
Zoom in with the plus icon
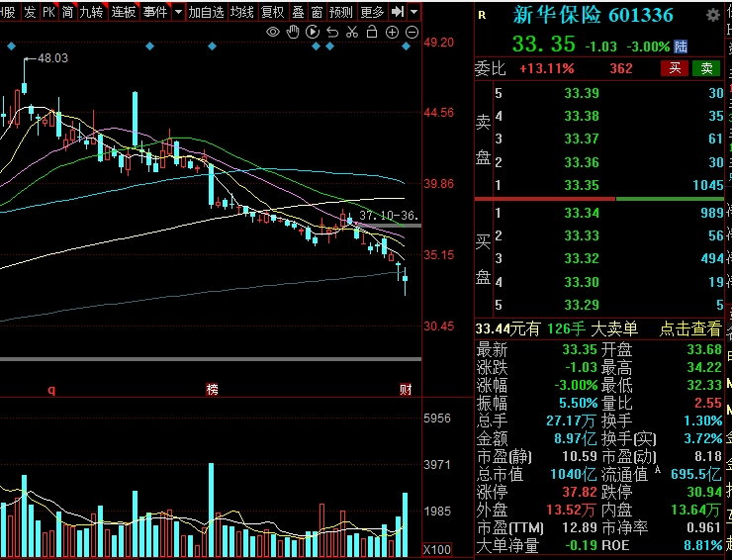coord(392,32)
